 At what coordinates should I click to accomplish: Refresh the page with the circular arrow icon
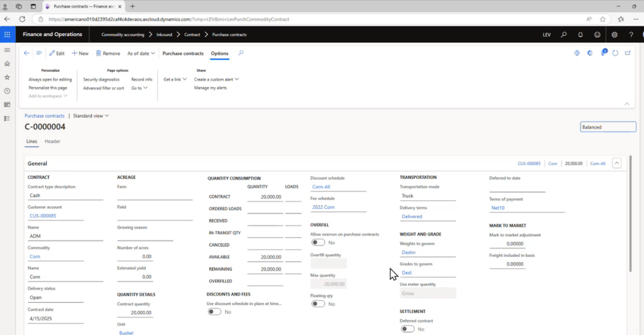click(x=615, y=53)
